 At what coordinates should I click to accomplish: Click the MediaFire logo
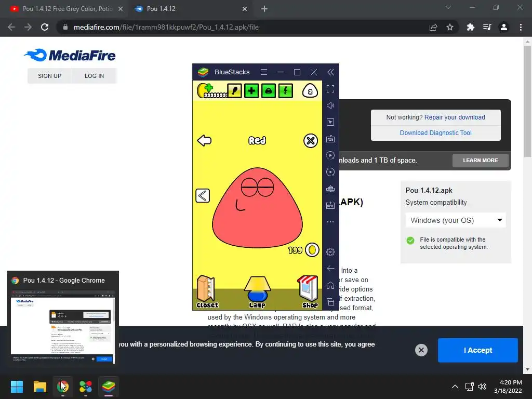(70, 55)
